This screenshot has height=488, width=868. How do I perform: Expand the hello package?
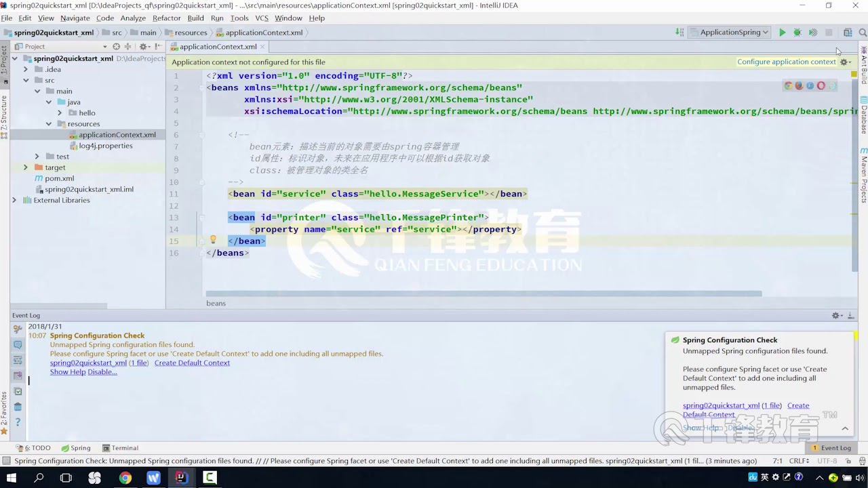(60, 113)
